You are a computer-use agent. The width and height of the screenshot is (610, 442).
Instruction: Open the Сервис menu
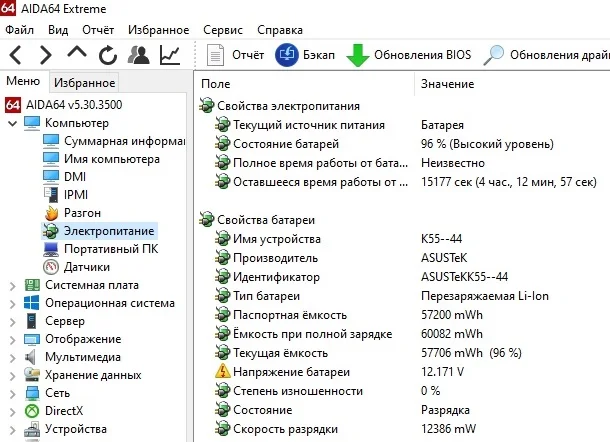223,30
